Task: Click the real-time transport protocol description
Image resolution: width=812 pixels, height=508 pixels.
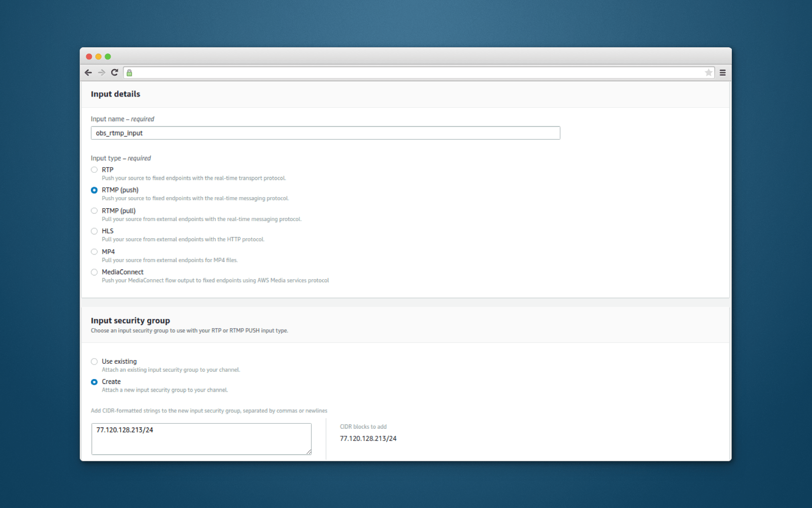Action: [194, 178]
